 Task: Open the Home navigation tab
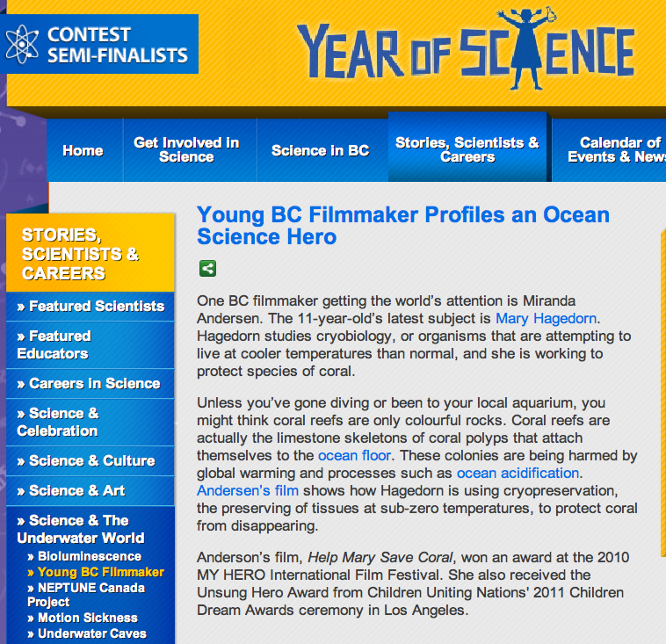[83, 150]
